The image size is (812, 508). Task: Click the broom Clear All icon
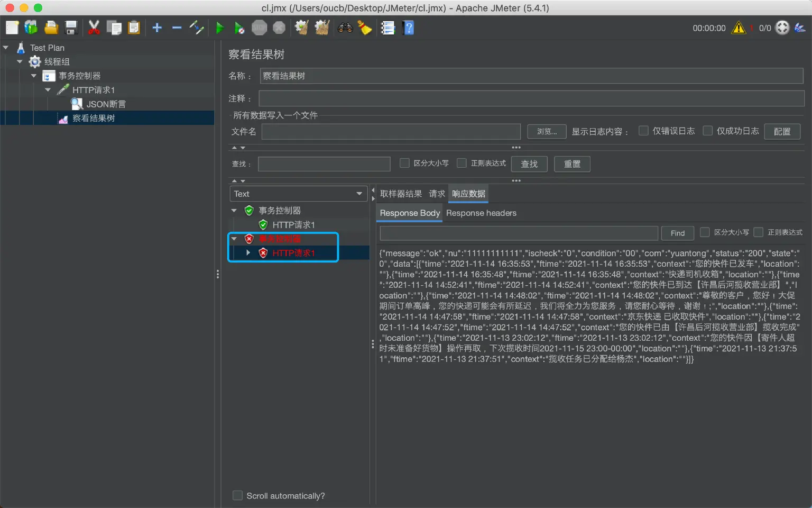(365, 28)
